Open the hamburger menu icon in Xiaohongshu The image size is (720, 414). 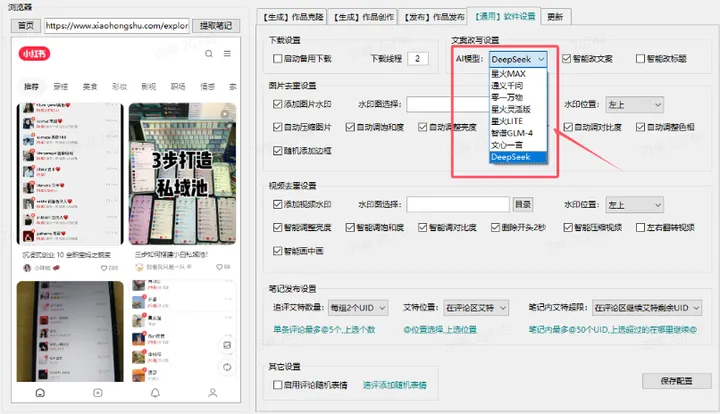227,54
